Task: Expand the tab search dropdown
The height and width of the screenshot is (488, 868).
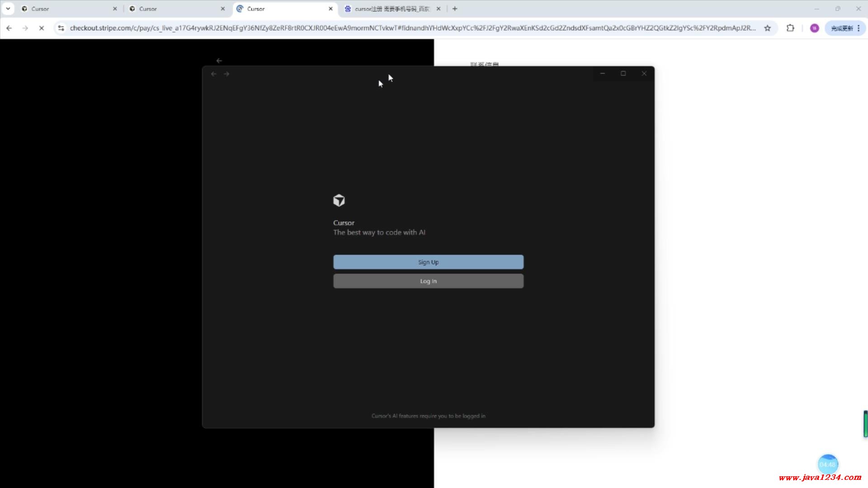Action: pyautogui.click(x=8, y=9)
